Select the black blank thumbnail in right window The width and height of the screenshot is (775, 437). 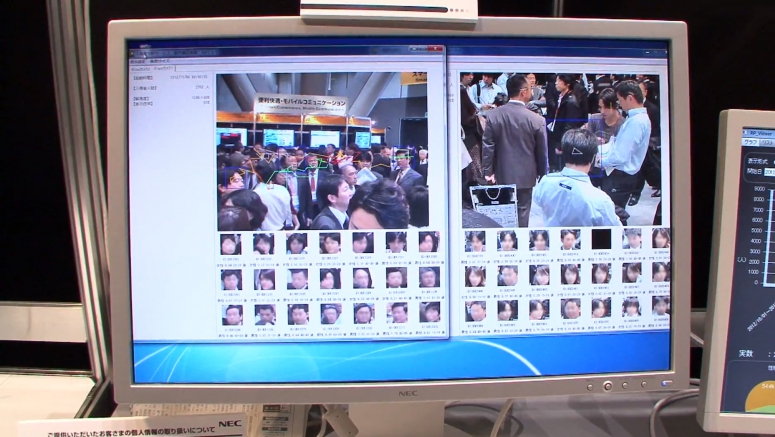pos(601,239)
